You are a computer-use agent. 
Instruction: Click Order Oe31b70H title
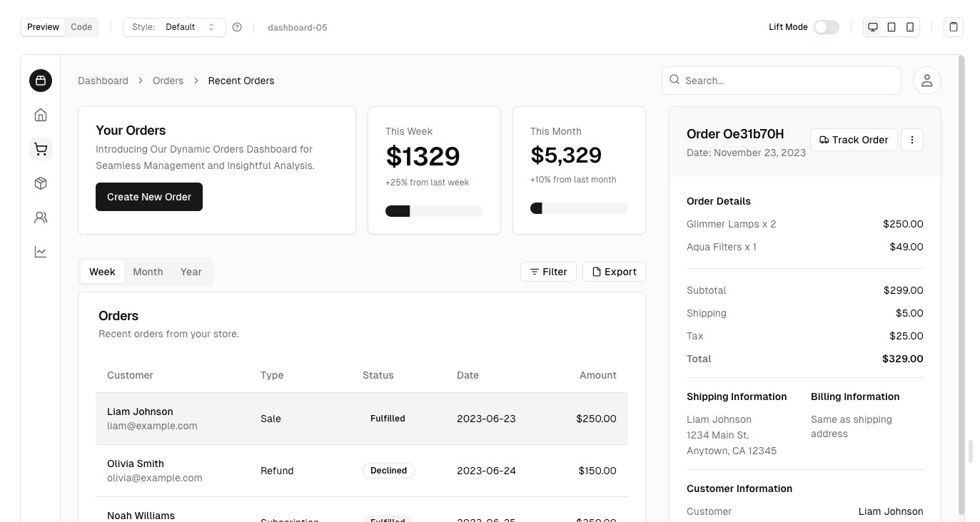(735, 134)
